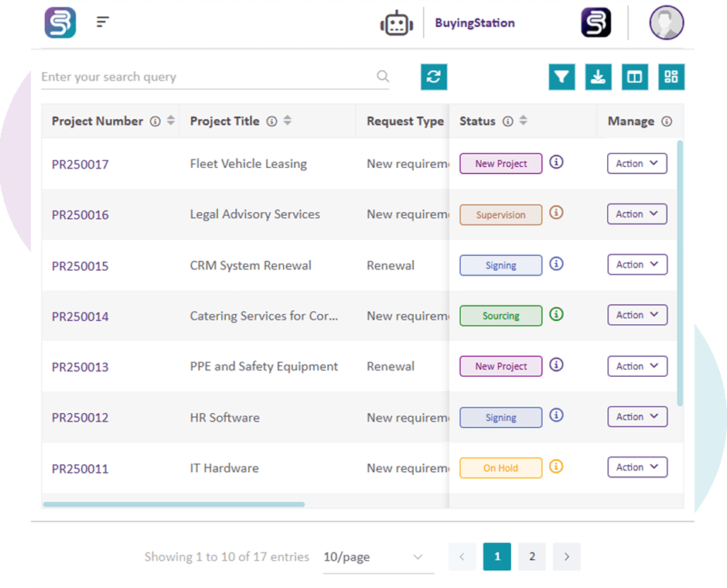Open the 10/page page size dropdown
727x588 pixels.
tap(377, 556)
